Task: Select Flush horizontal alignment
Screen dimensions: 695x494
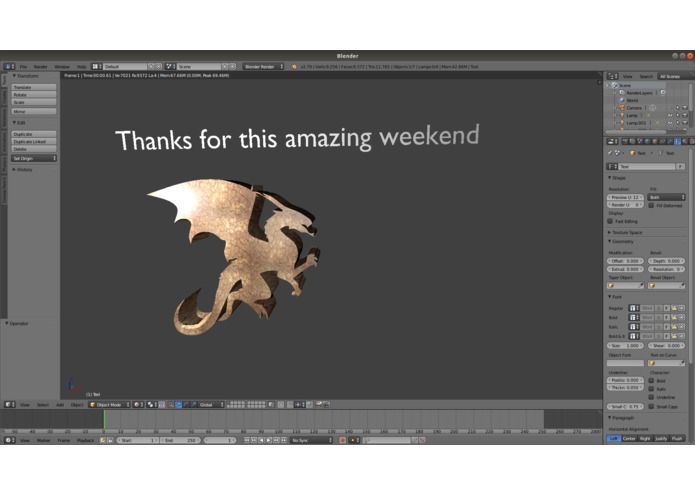Action: click(x=677, y=438)
